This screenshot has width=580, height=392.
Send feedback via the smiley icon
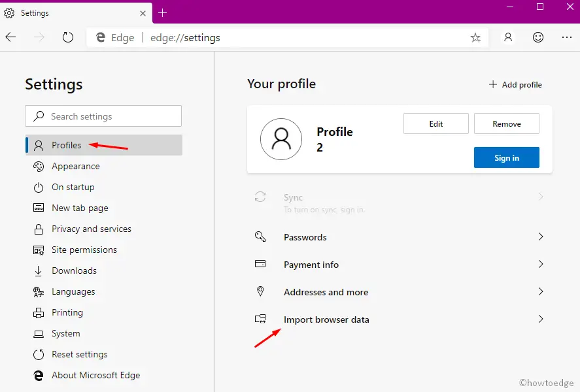(x=538, y=38)
